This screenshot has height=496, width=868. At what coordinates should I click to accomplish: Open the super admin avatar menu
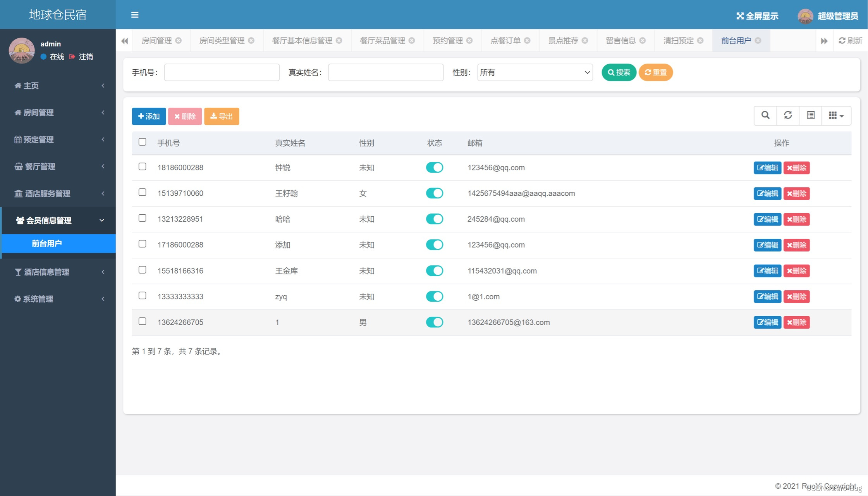[x=805, y=16]
